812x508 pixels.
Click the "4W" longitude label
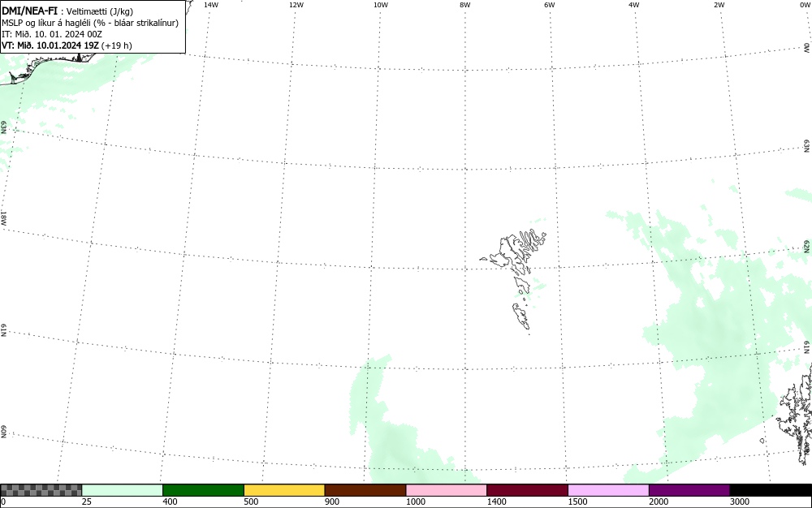[634, 5]
